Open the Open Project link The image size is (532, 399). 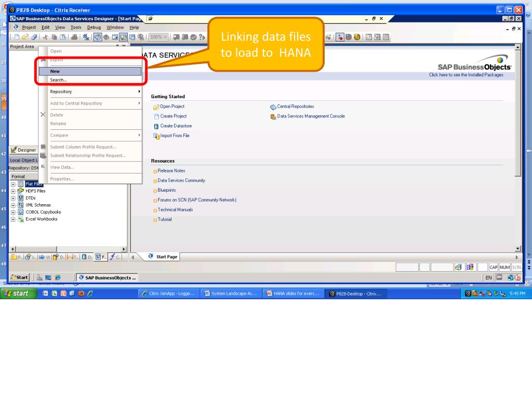tap(172, 107)
